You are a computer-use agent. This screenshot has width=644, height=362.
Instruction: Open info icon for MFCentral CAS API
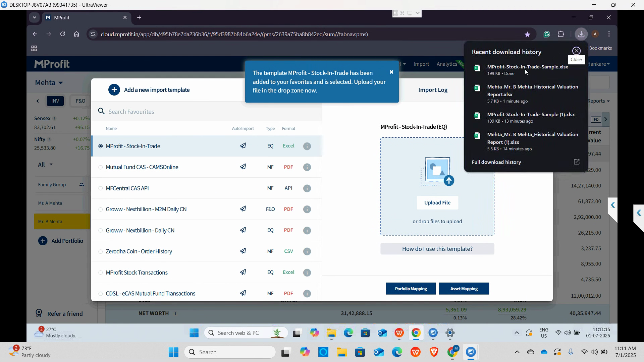307,188
